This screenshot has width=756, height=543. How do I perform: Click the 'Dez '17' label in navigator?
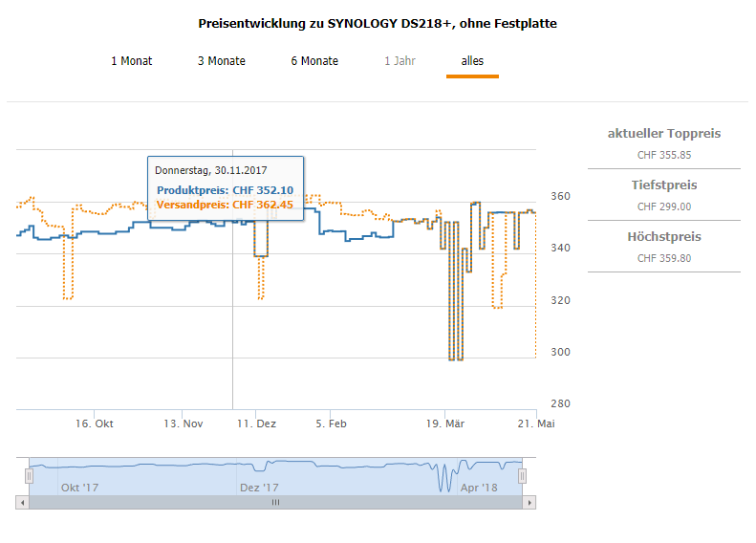[259, 488]
